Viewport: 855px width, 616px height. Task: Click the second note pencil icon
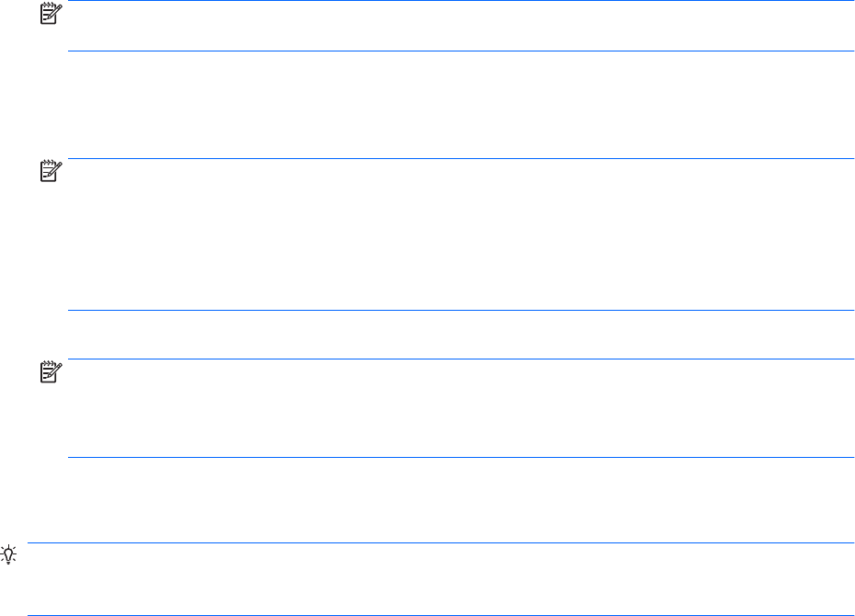tap(49, 169)
